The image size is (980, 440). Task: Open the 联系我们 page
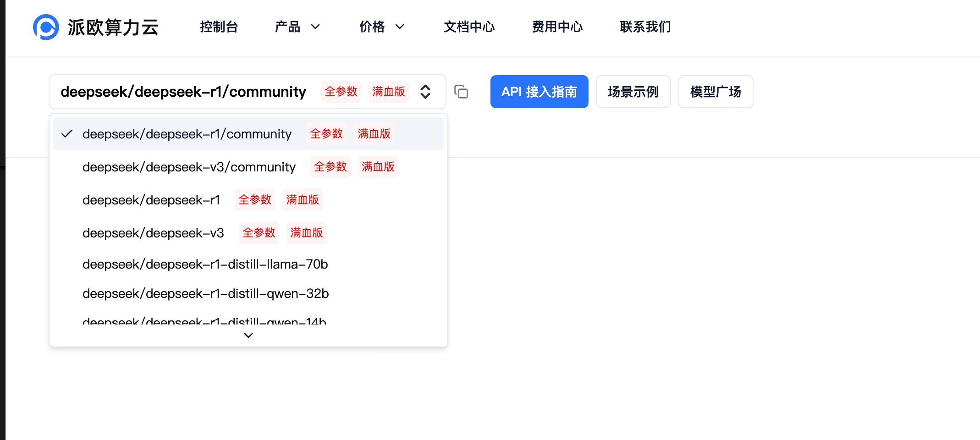click(x=645, y=27)
